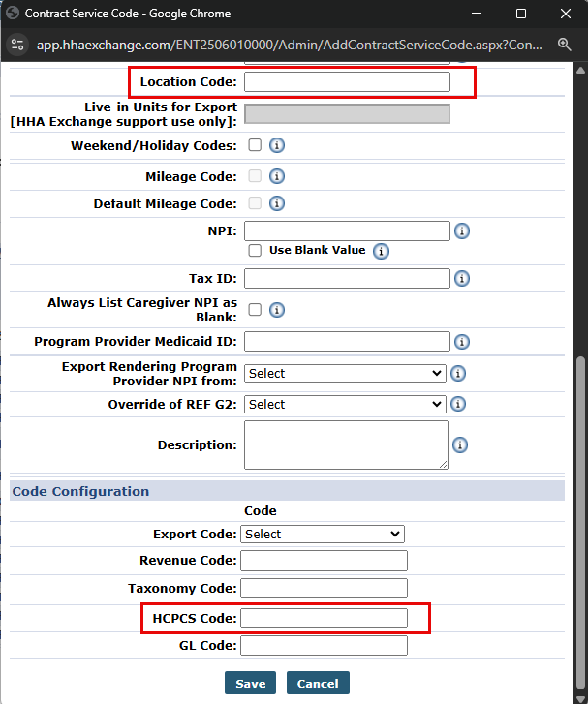Open site settings icon in address bar

tap(17, 45)
